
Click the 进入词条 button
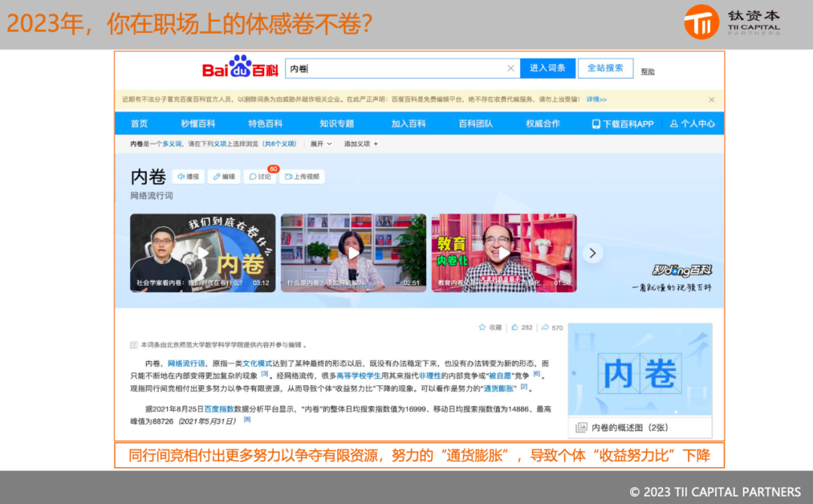547,68
